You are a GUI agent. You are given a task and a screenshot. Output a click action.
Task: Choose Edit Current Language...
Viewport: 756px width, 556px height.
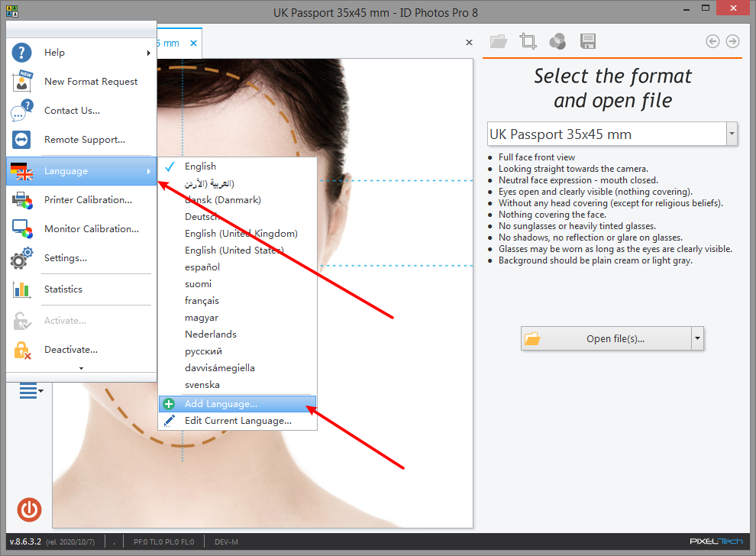237,421
